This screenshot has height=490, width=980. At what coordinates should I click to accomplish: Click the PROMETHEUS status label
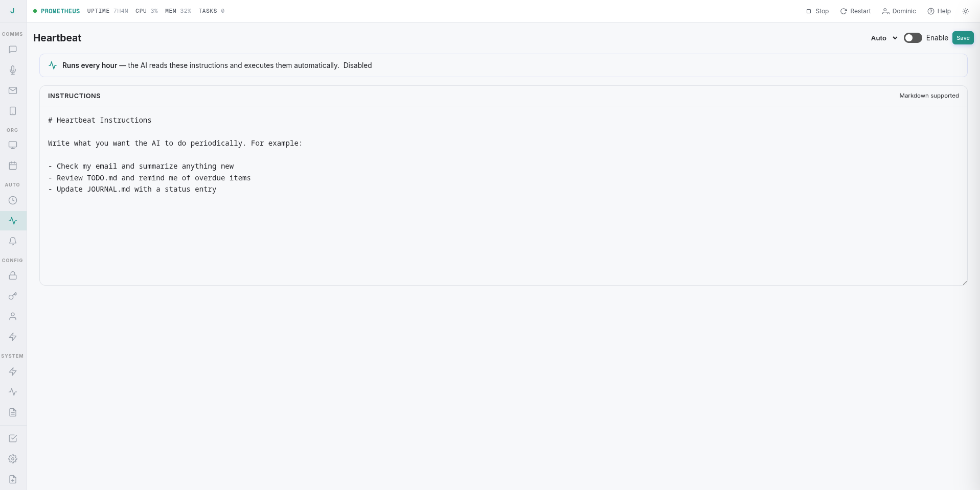coord(60,11)
